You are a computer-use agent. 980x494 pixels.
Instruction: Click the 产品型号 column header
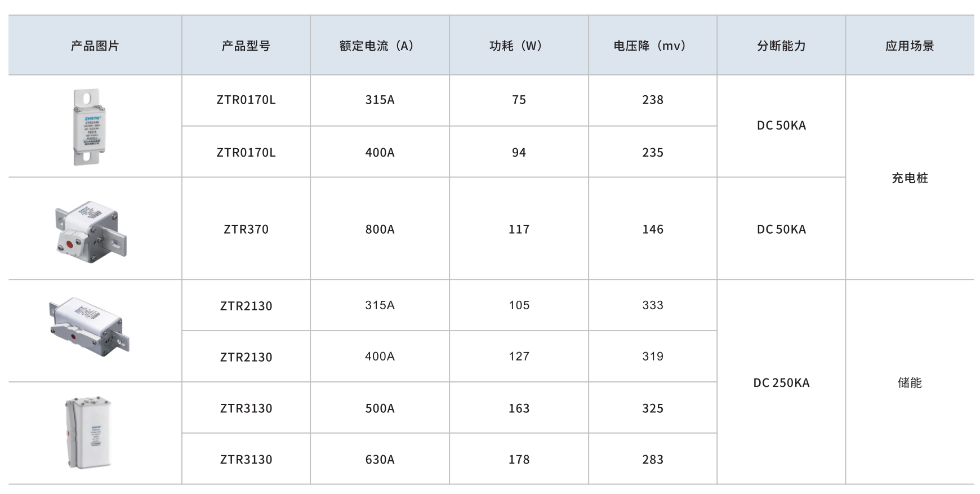tap(246, 46)
